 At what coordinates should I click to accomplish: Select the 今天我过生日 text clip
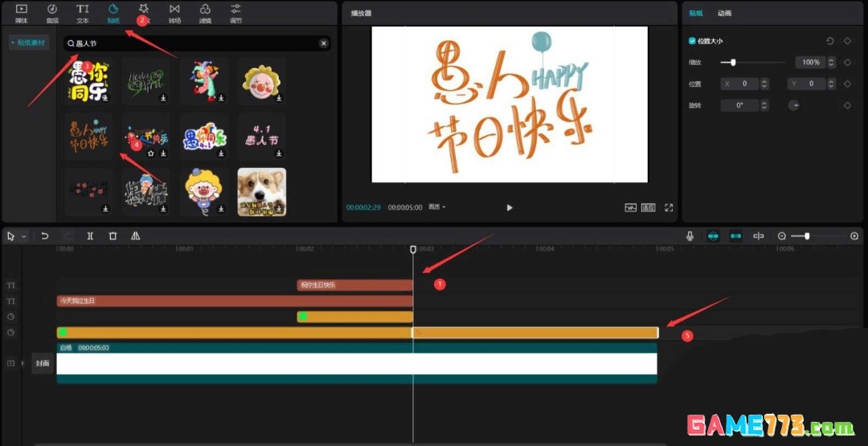pyautogui.click(x=235, y=301)
